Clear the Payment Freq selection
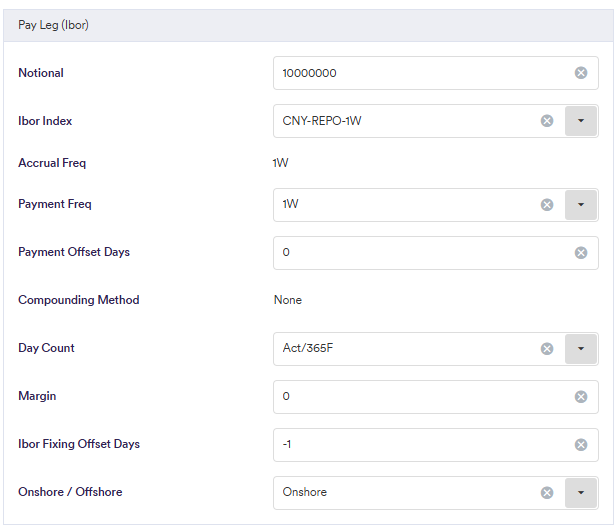Screen dimensions: 616x527 pyautogui.click(x=547, y=205)
